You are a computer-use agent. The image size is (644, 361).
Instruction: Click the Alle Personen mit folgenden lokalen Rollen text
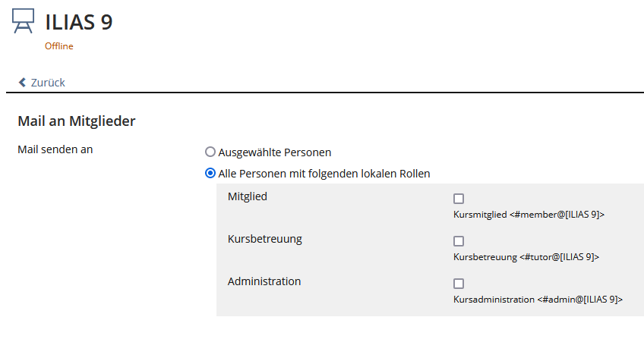click(324, 173)
